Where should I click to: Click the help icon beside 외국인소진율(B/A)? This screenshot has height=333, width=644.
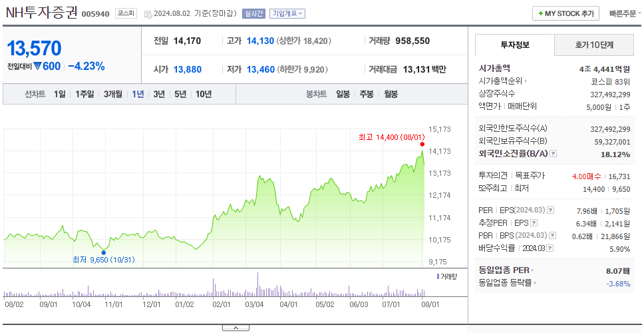(x=554, y=154)
